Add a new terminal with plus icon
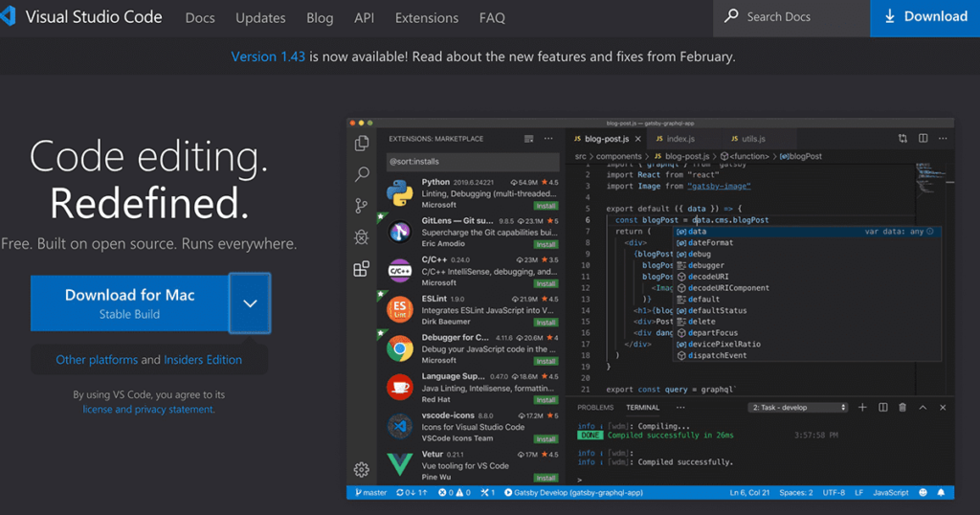980x515 pixels. [x=862, y=408]
